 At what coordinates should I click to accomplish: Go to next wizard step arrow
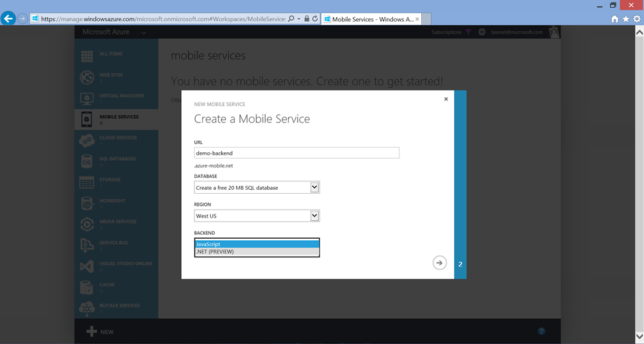point(440,263)
